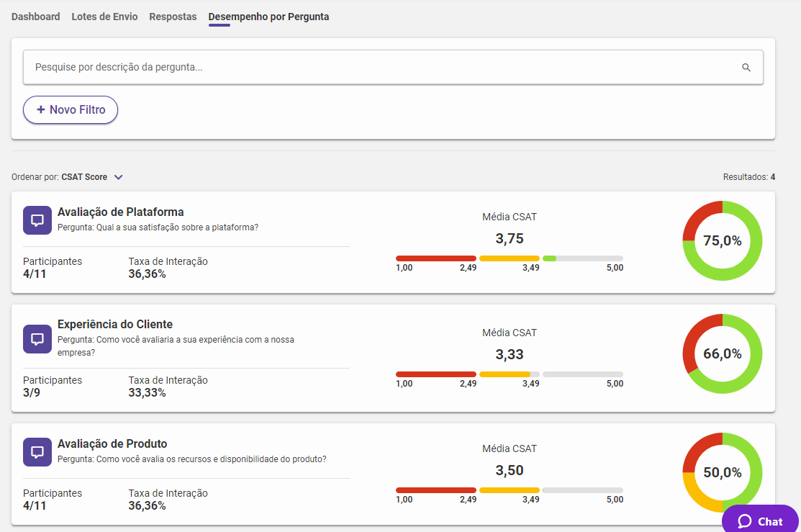Click the search magnifier icon

[x=746, y=68]
